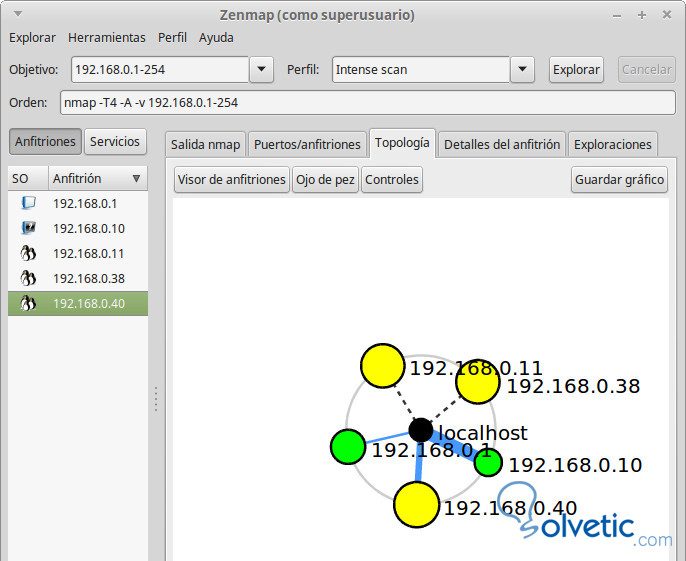This screenshot has width=686, height=561.
Task: Toggle the Servicios view button
Action: coord(115,141)
